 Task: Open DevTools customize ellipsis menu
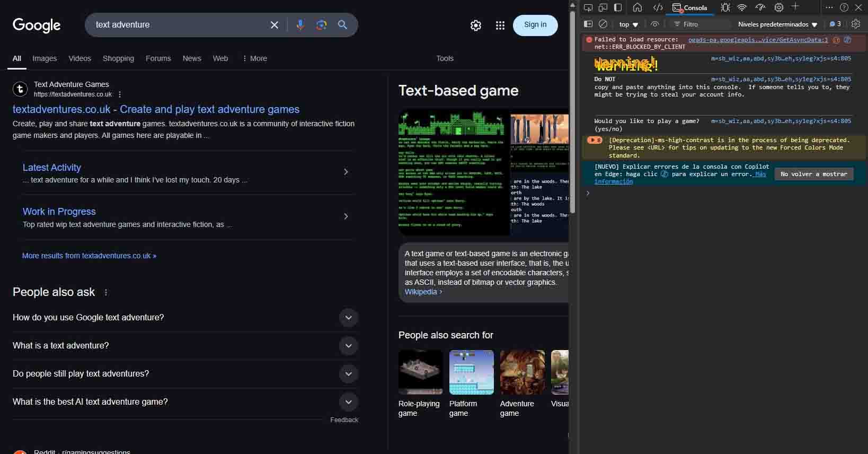tap(829, 7)
